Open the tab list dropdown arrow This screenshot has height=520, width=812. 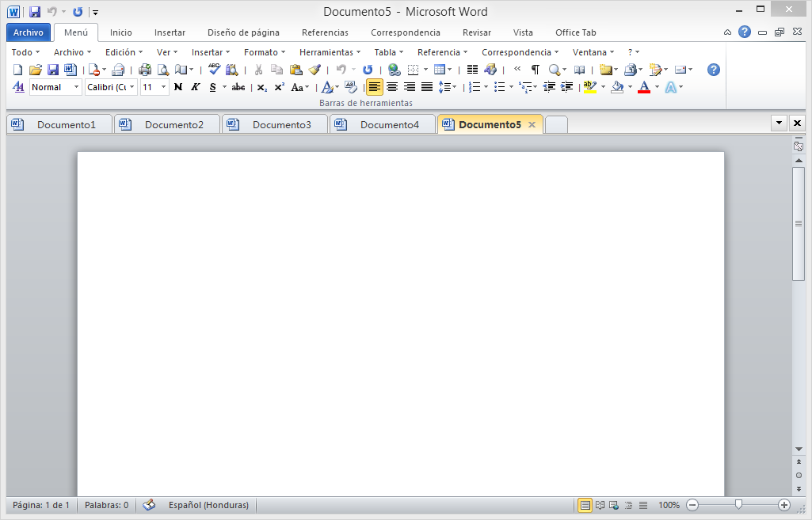click(779, 123)
